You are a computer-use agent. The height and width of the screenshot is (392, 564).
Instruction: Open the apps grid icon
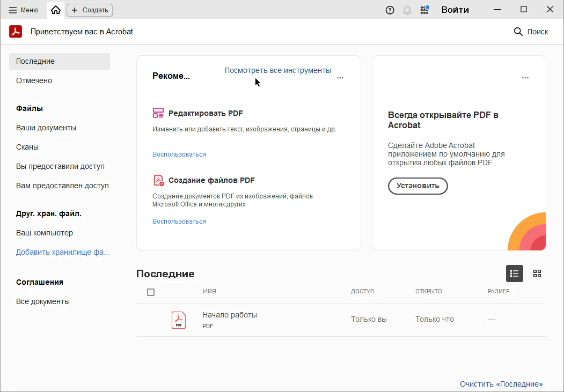point(424,10)
